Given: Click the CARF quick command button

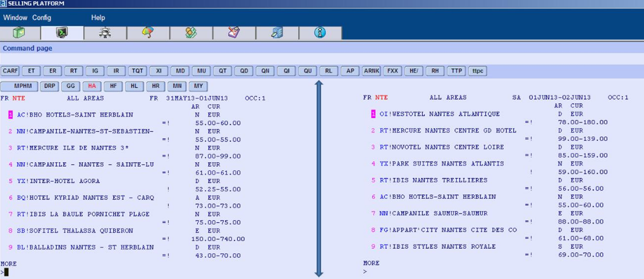Looking at the screenshot, I should click(10, 71).
